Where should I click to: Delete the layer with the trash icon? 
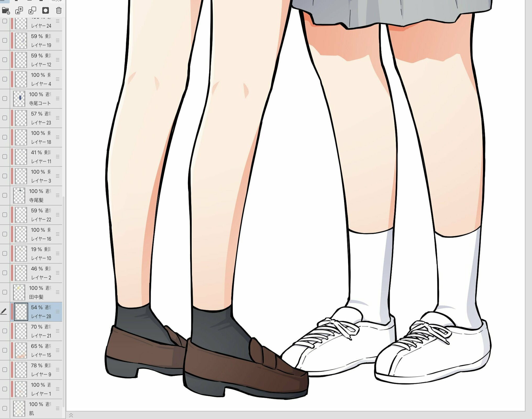click(59, 10)
